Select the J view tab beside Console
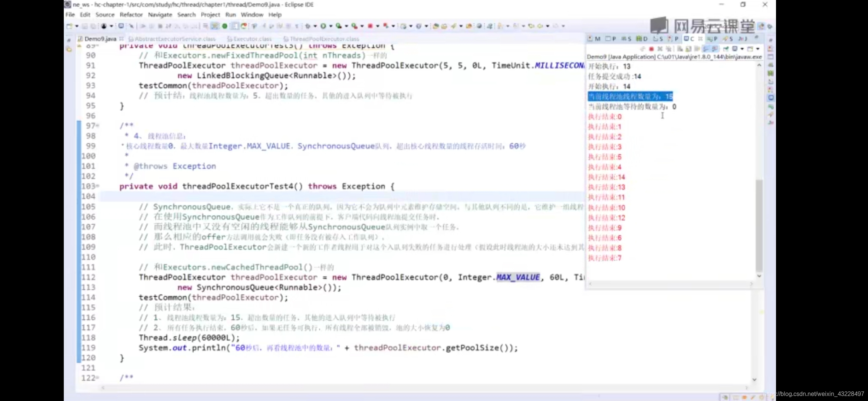 pos(743,39)
